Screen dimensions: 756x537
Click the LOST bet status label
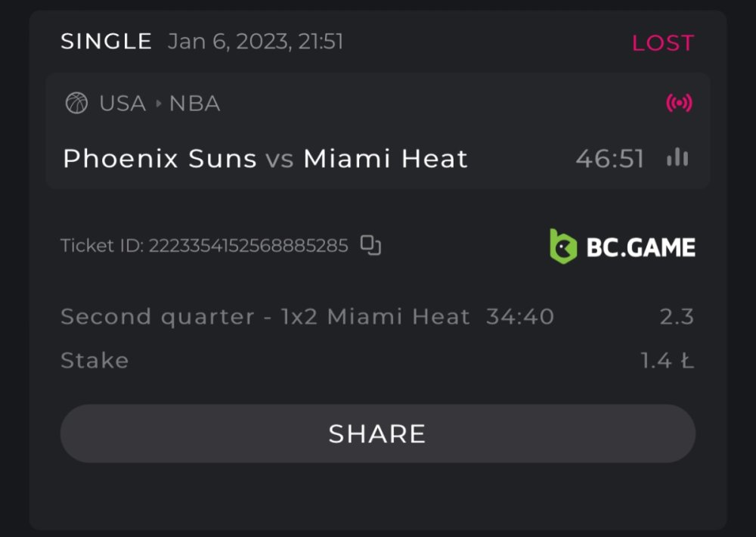[663, 43]
